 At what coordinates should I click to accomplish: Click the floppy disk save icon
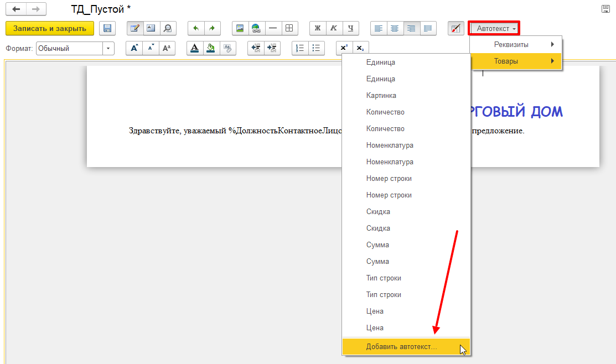pyautogui.click(x=107, y=28)
